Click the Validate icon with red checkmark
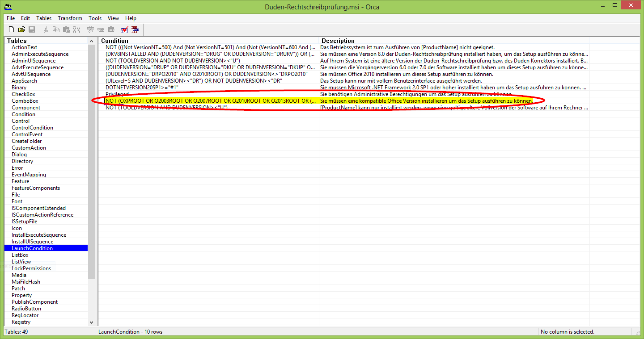 coord(125,29)
